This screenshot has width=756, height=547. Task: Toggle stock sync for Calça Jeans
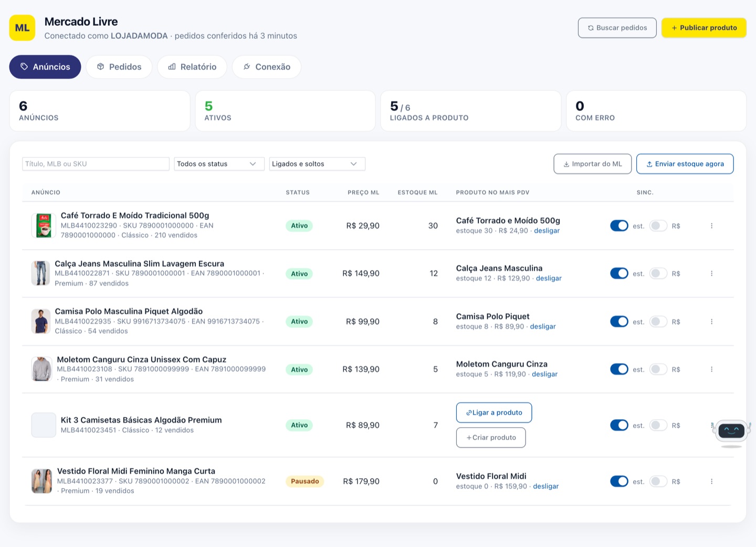(619, 274)
